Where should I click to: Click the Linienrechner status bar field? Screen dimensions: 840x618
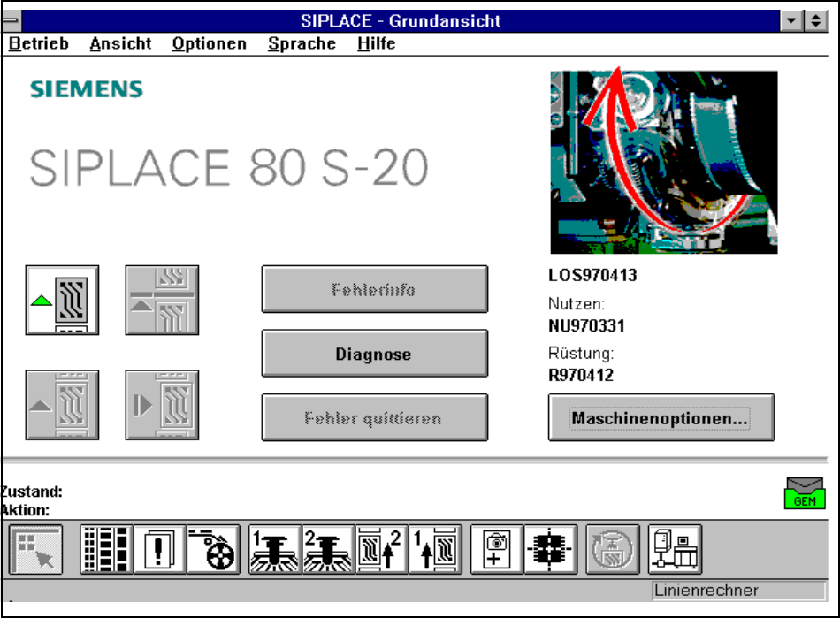738,591
